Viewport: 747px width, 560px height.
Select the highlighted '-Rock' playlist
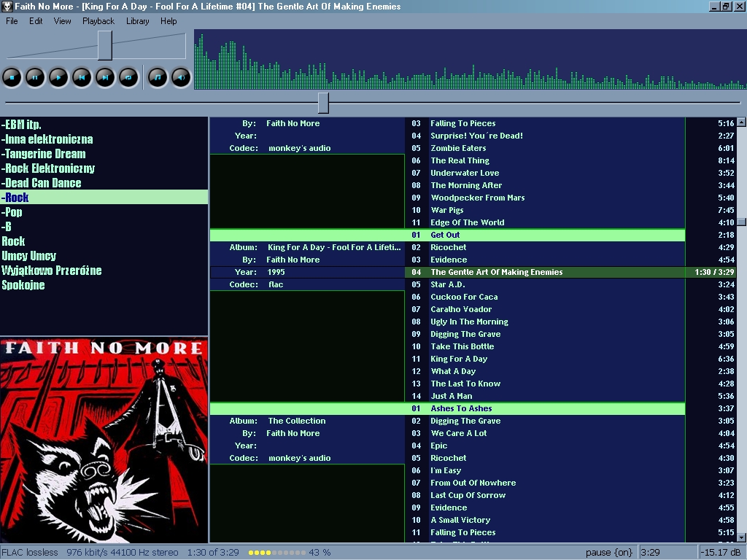[104, 197]
